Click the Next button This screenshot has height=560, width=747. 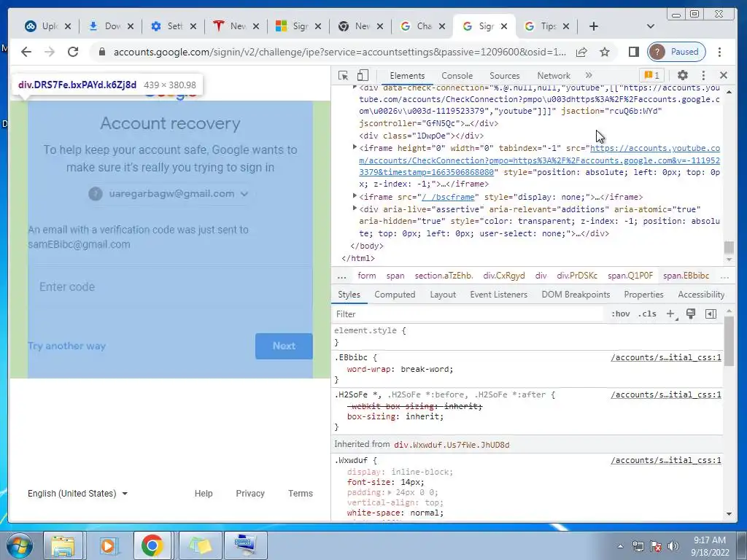point(284,346)
